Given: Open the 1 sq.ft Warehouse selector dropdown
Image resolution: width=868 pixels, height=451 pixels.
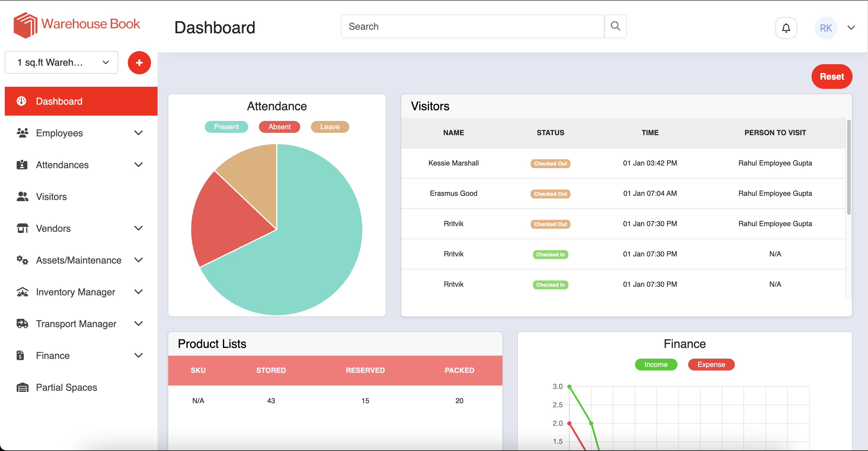Looking at the screenshot, I should pos(62,62).
